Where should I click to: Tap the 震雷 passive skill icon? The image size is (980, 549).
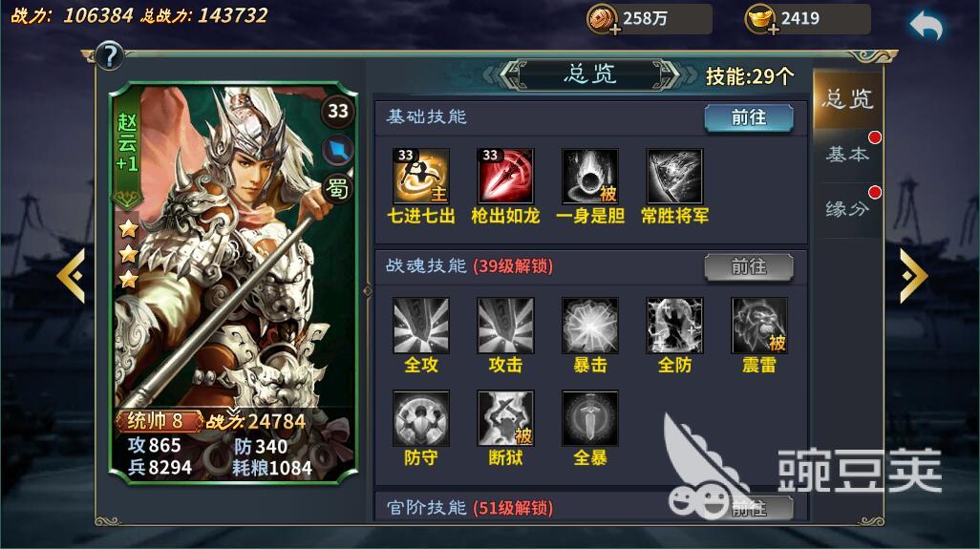(759, 326)
